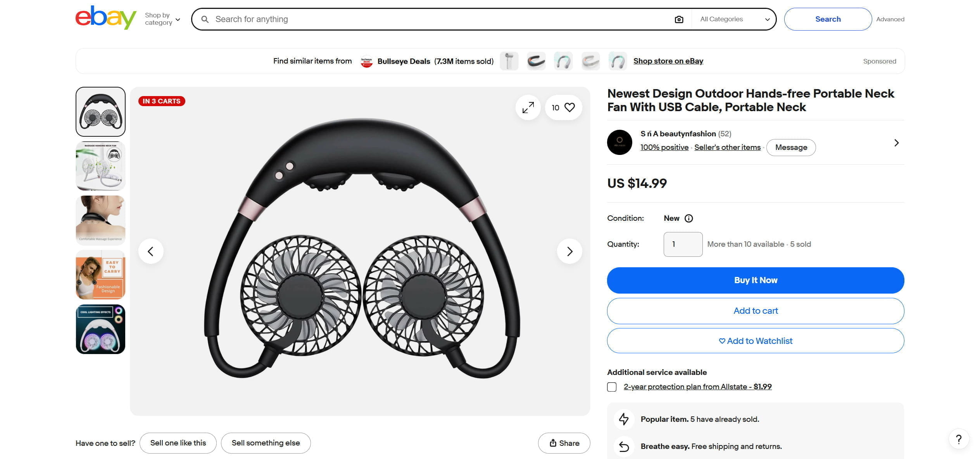Image resolution: width=980 pixels, height=459 pixels.
Task: Click Add to cart button
Action: tap(756, 311)
